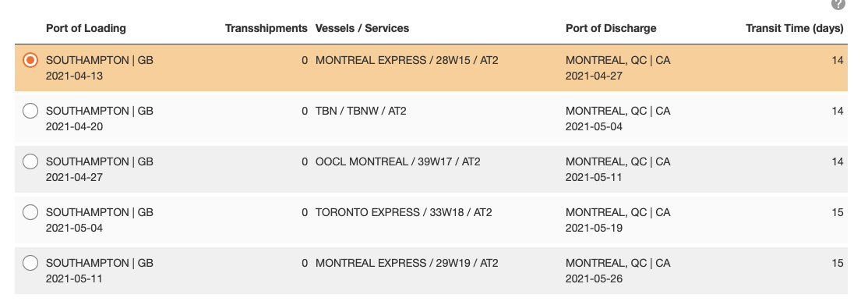Screen dimensions: 868x305
Task: Click the discharge date 2021-05-26 cell
Action: coord(594,278)
